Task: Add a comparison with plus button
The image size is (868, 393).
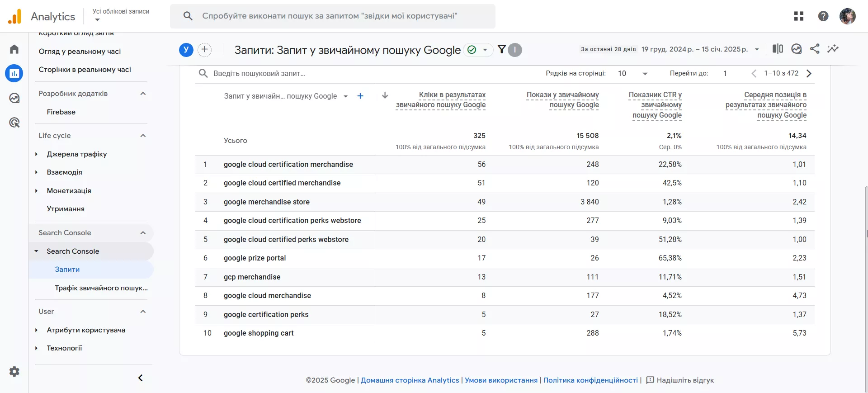Action: (x=205, y=50)
